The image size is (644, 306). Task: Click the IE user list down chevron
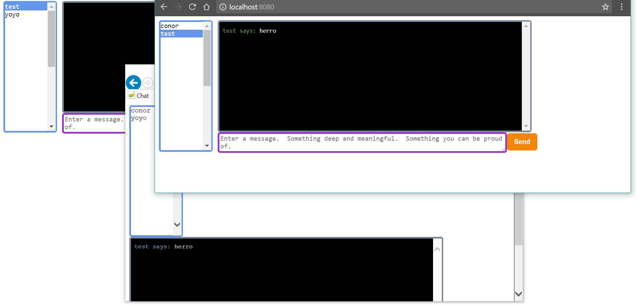[177, 224]
